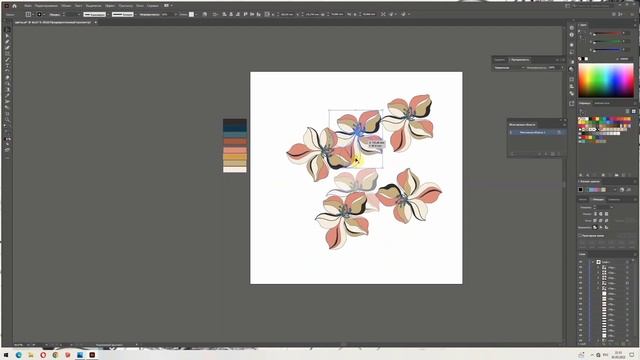Open Windows Start menu
Image resolution: width=640 pixels, height=360 pixels.
coord(6,355)
